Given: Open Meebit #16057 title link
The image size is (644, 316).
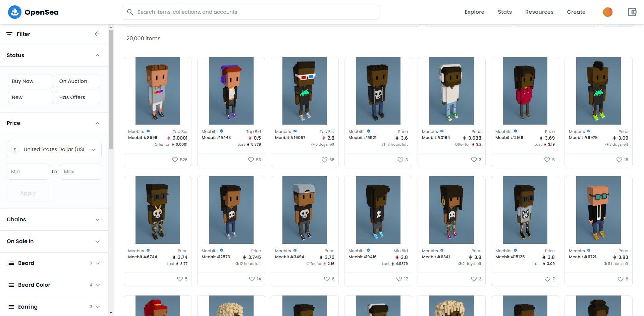Looking at the screenshot, I should coord(290,138).
